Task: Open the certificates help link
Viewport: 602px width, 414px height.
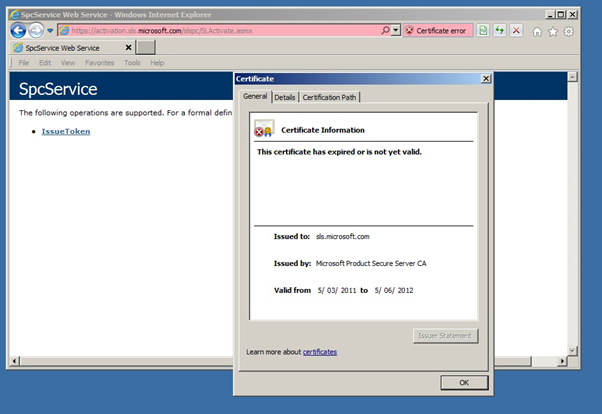Action: [319, 352]
